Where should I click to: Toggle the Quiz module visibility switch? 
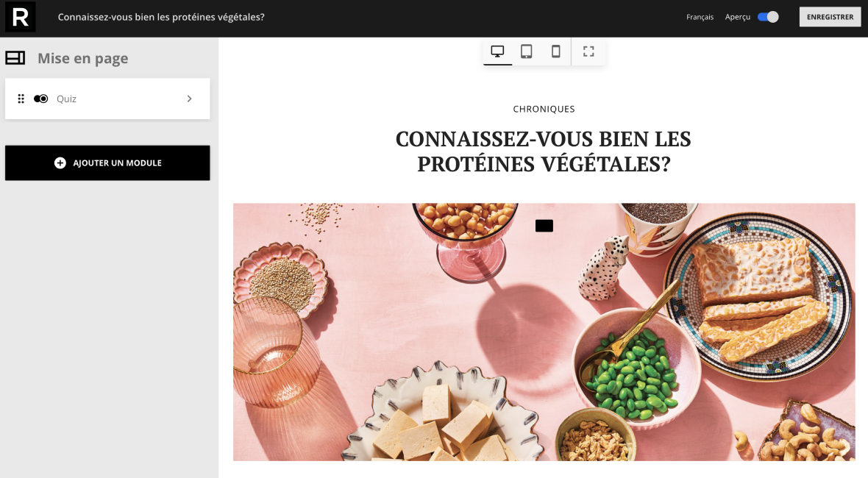[x=41, y=99]
